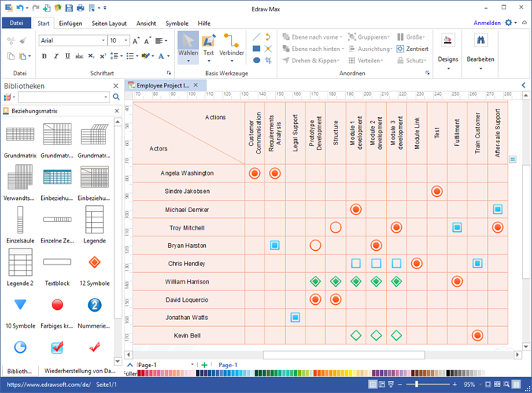The image size is (532, 393).
Task: Apply bold formatting to text
Action: [x=44, y=55]
